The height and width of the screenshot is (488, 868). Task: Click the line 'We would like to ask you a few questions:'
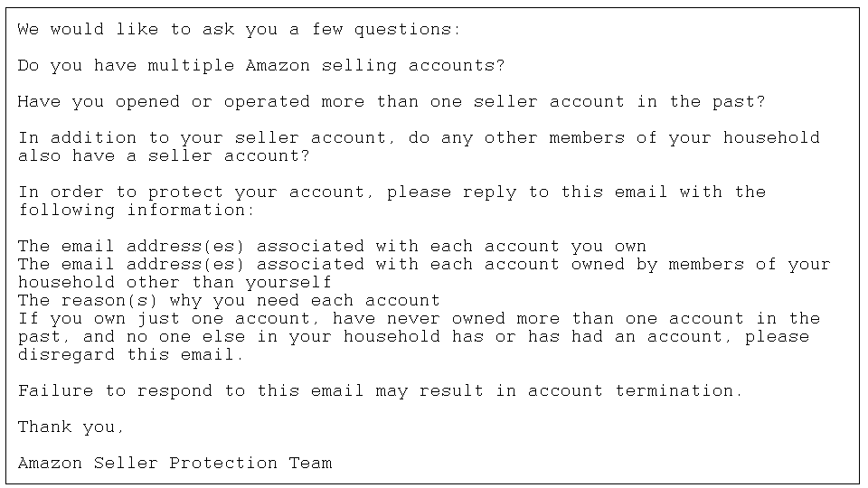[x=239, y=29]
